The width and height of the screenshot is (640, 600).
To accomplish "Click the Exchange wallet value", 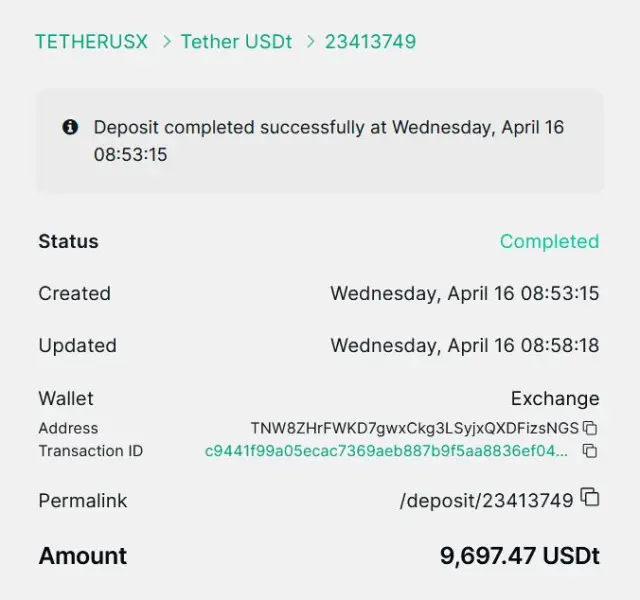I will point(555,398).
